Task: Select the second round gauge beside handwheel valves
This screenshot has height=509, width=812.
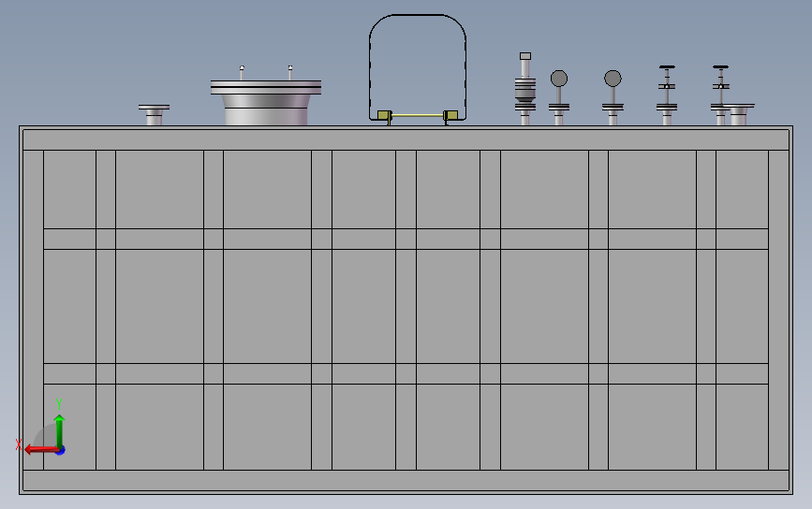Action: [x=613, y=97]
